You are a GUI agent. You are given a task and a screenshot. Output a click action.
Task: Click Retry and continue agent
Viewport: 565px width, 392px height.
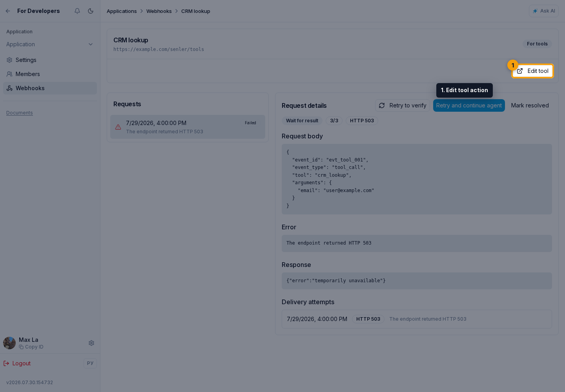pyautogui.click(x=469, y=105)
